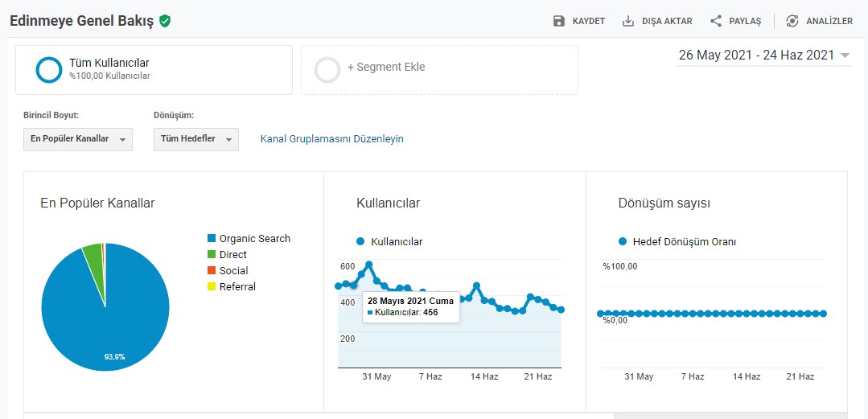Image resolution: width=868 pixels, height=419 pixels.
Task: Click the Referral yellow legend swatch
Action: pyautogui.click(x=212, y=287)
